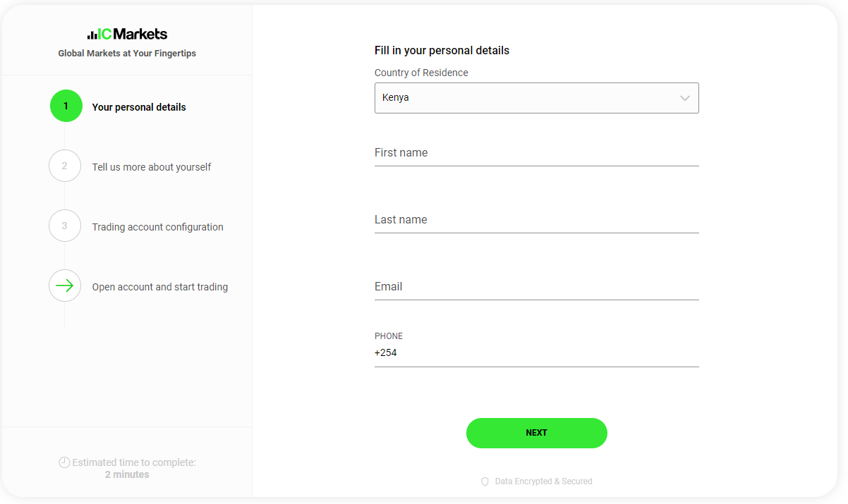Go to Your personal details step
The image size is (848, 504).
139,107
